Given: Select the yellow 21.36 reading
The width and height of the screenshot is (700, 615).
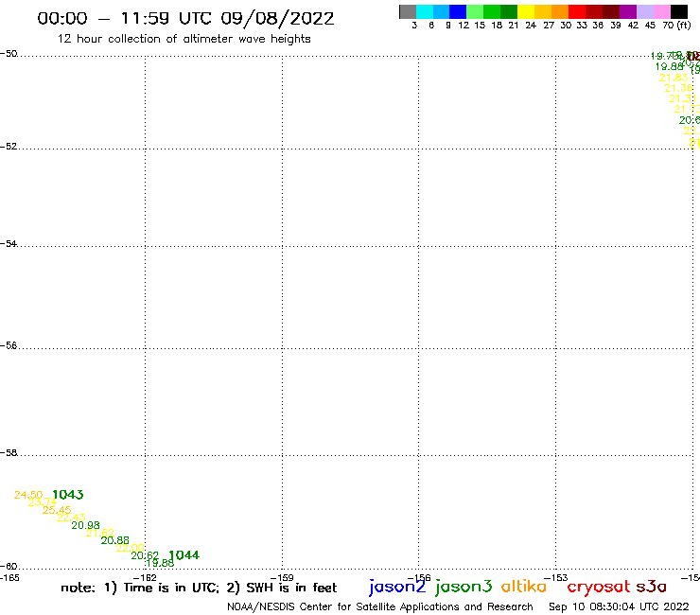Looking at the screenshot, I should [x=678, y=88].
